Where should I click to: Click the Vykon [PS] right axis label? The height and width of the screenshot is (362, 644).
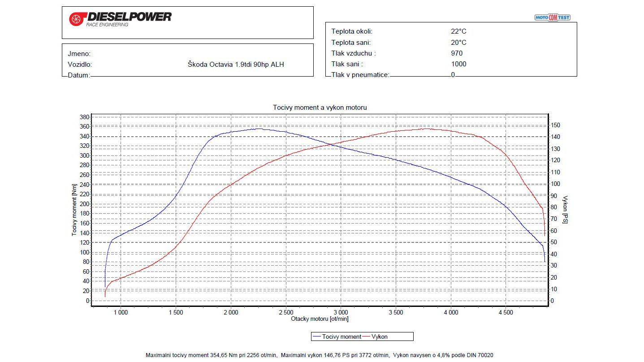click(565, 210)
